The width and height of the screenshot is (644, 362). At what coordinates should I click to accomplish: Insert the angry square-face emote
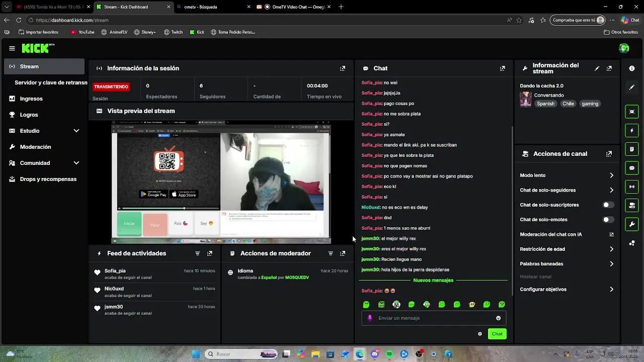[x=381, y=304]
